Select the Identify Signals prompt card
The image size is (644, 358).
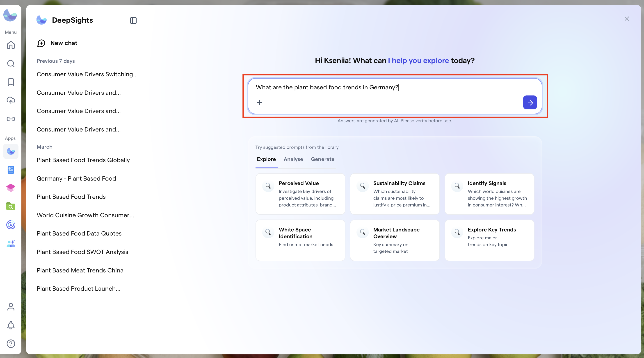coord(489,194)
